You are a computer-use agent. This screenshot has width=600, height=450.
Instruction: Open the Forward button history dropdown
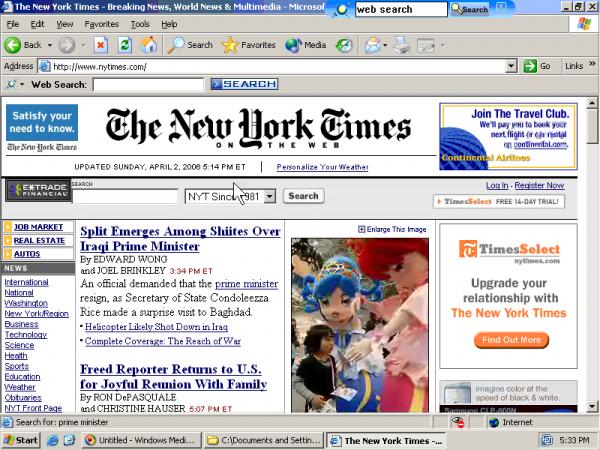tap(83, 45)
